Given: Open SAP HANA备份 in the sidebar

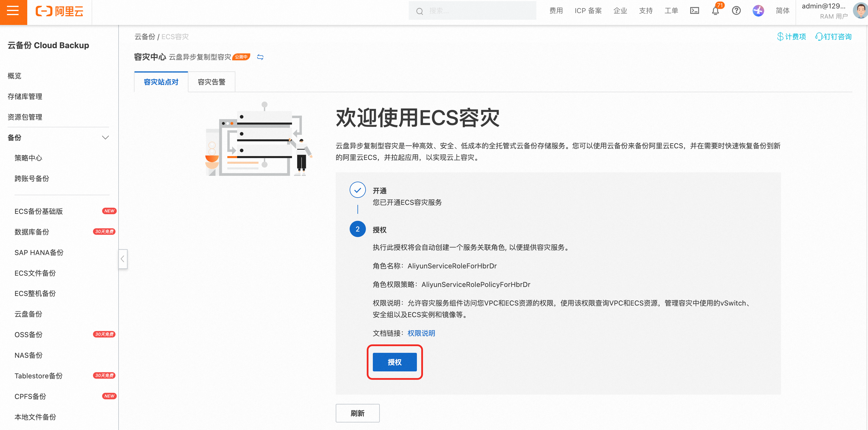Looking at the screenshot, I should (x=39, y=252).
